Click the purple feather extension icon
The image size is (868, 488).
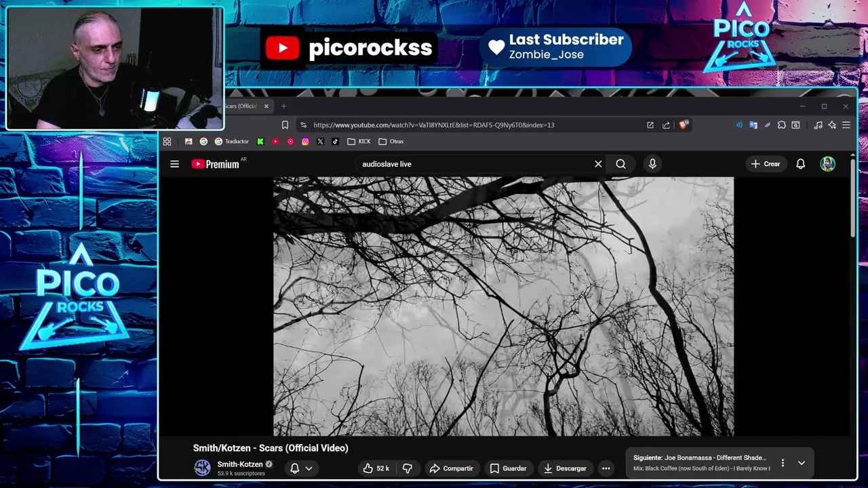pos(767,125)
